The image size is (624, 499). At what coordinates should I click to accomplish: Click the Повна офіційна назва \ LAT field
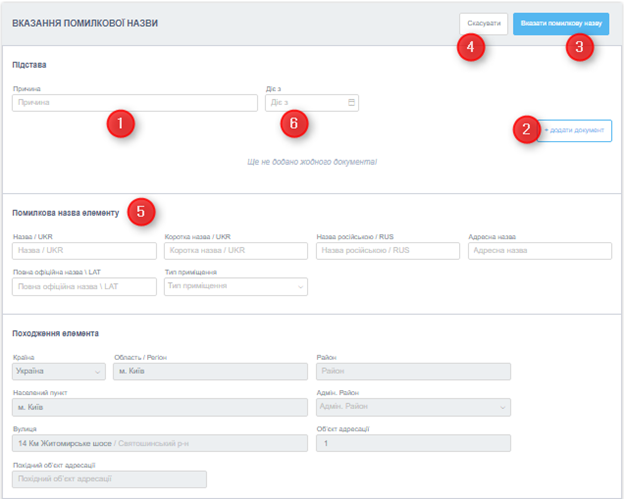click(x=84, y=287)
